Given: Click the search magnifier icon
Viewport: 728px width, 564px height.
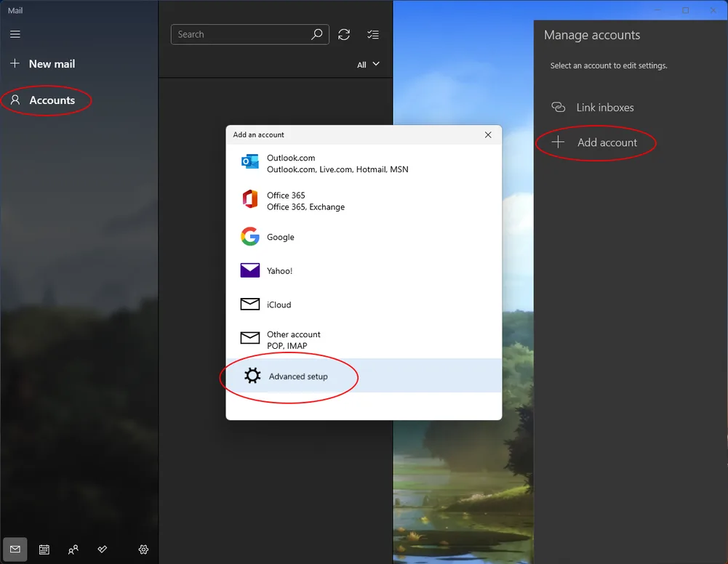Looking at the screenshot, I should pyautogui.click(x=317, y=34).
